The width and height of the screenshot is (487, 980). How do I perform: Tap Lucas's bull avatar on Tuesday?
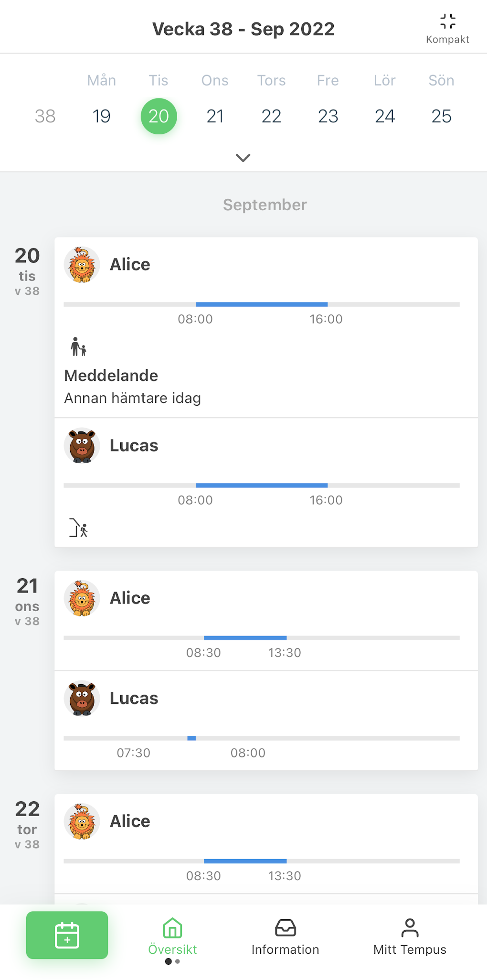(x=82, y=446)
